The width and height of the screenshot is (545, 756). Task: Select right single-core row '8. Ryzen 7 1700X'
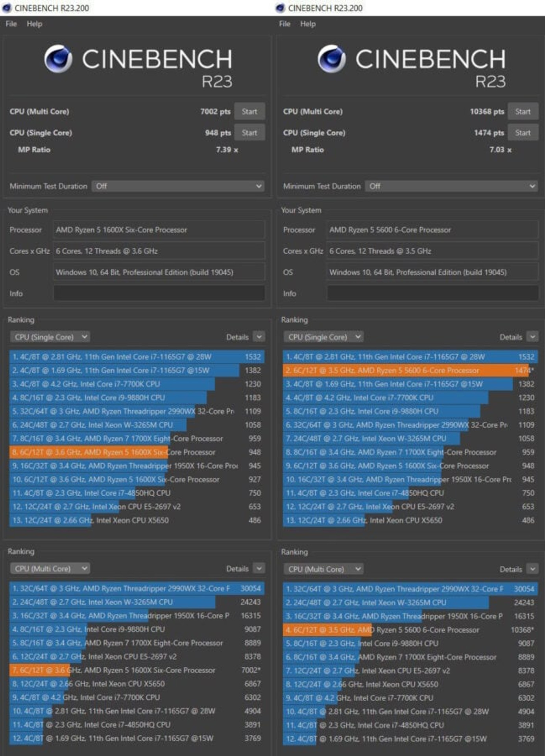coord(410,452)
